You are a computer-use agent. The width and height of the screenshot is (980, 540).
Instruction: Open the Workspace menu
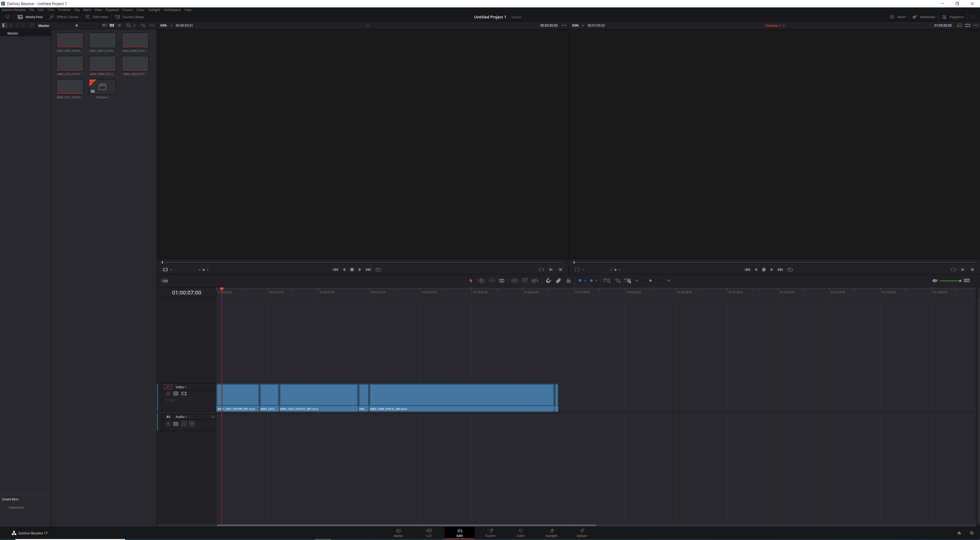tap(172, 10)
